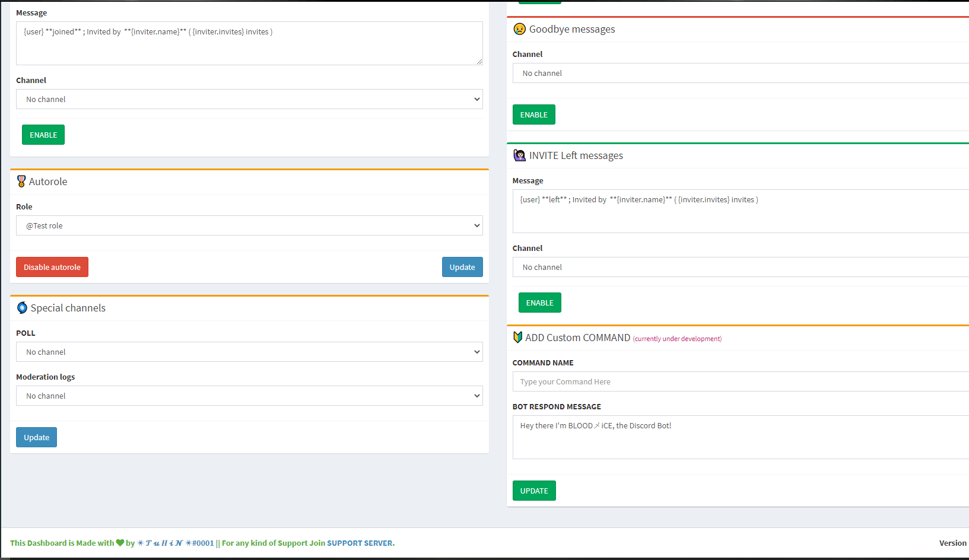Open the Moderation logs channel dropdown
The height and width of the screenshot is (560, 969).
tap(249, 396)
